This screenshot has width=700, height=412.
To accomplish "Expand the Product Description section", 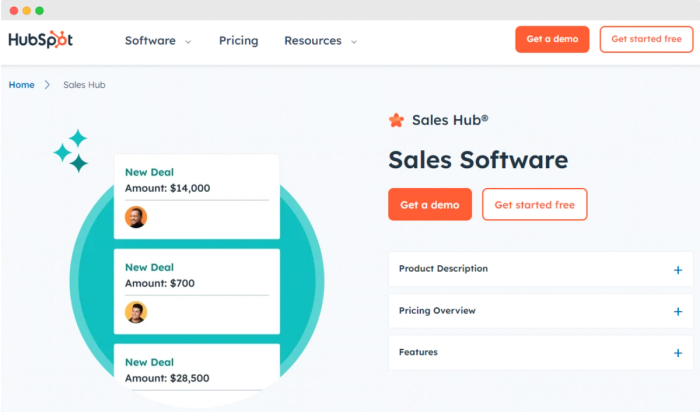I will pyautogui.click(x=678, y=270).
